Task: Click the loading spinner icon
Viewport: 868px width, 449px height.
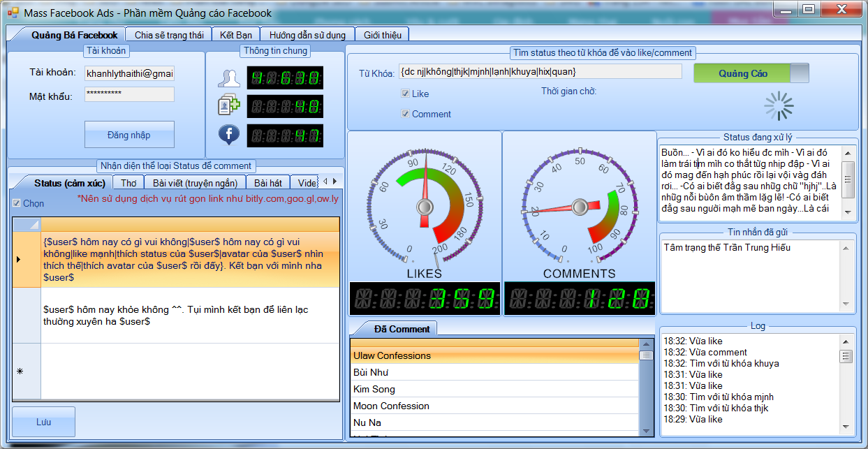Action: coord(779,106)
